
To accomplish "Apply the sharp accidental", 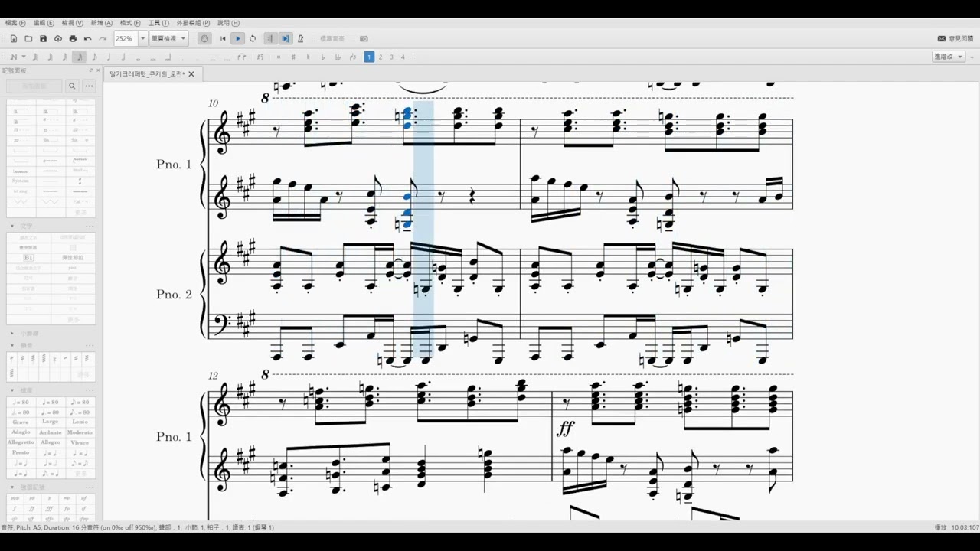I will pyautogui.click(x=293, y=57).
